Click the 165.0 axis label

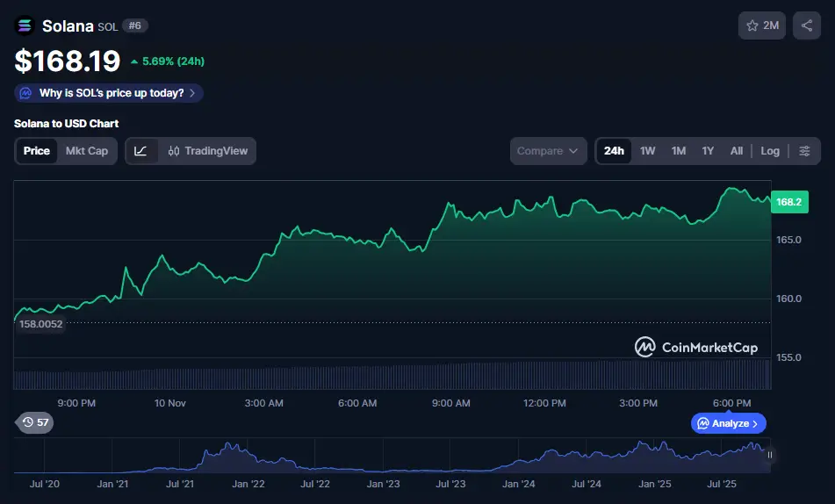(788, 240)
